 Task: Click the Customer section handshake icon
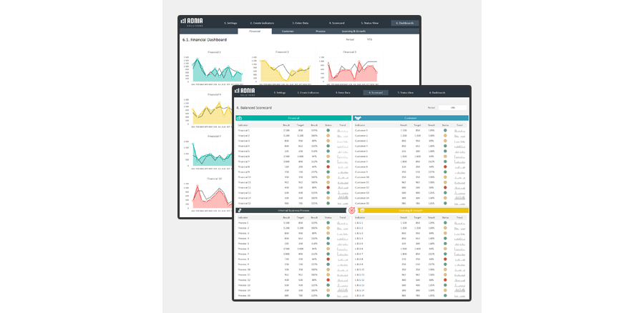coord(358,118)
